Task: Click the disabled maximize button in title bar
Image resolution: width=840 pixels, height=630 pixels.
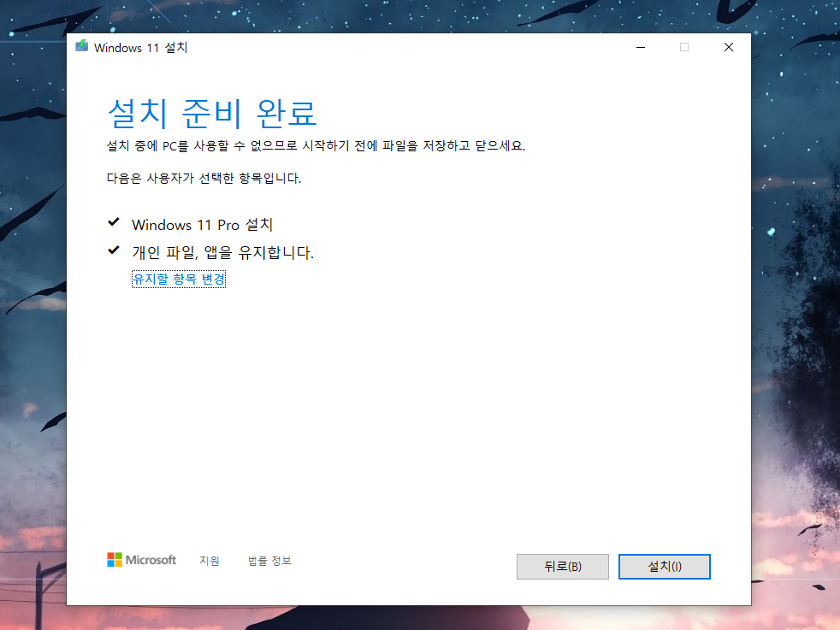Action: (x=684, y=47)
